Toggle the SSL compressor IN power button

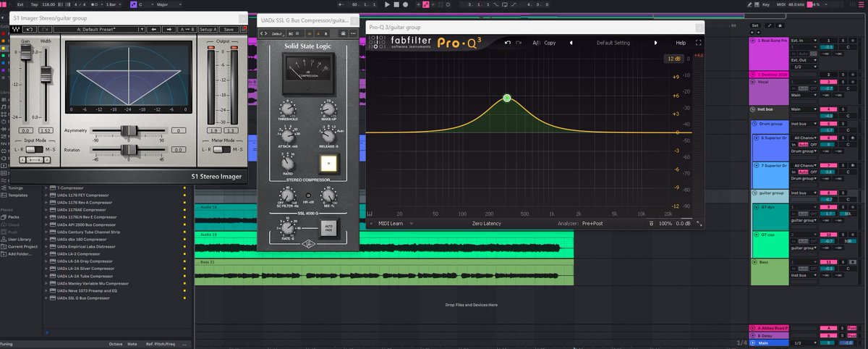pos(328,164)
